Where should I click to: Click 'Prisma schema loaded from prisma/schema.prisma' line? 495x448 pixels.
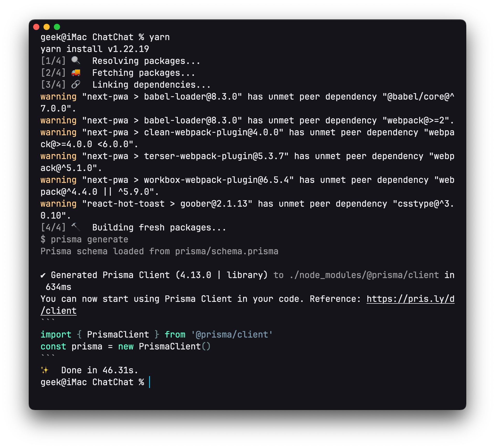(x=159, y=251)
